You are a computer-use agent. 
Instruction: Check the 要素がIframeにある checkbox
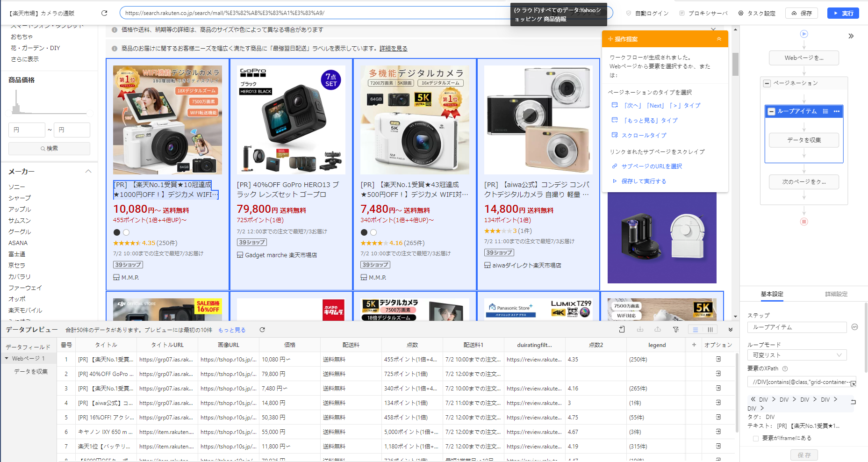(x=756, y=438)
